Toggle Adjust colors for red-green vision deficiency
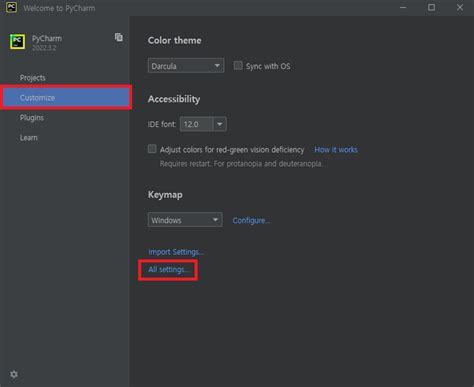The width and height of the screenshot is (474, 387). [x=152, y=149]
